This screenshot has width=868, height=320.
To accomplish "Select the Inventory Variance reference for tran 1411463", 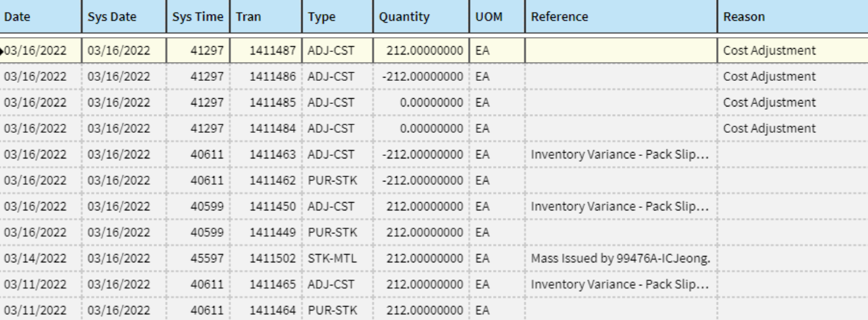I will [621, 155].
